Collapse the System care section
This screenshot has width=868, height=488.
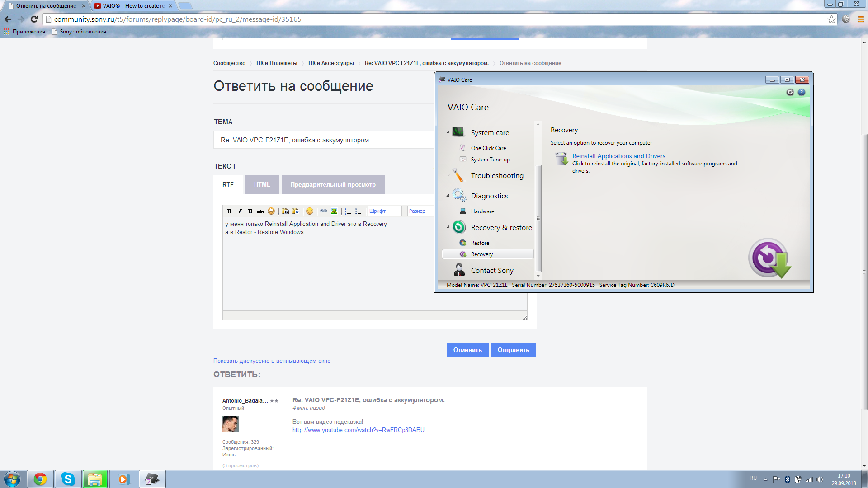pyautogui.click(x=448, y=132)
